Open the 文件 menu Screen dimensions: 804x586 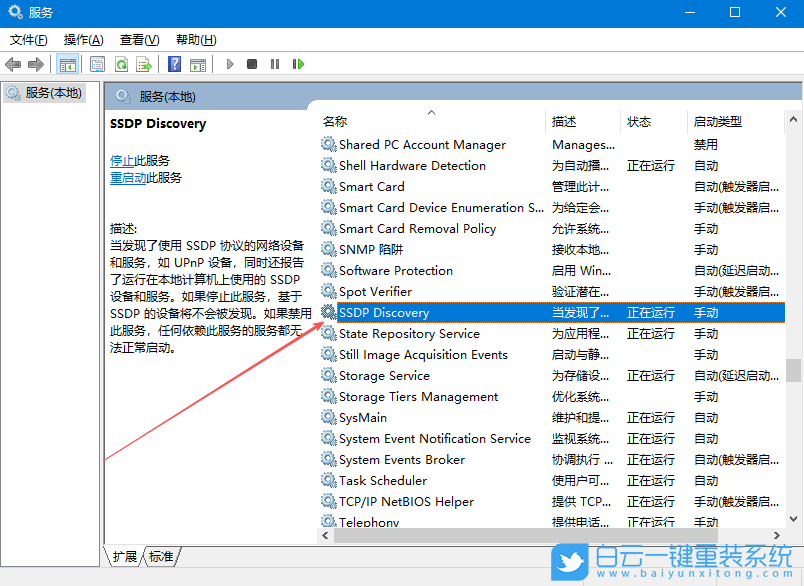(27, 39)
